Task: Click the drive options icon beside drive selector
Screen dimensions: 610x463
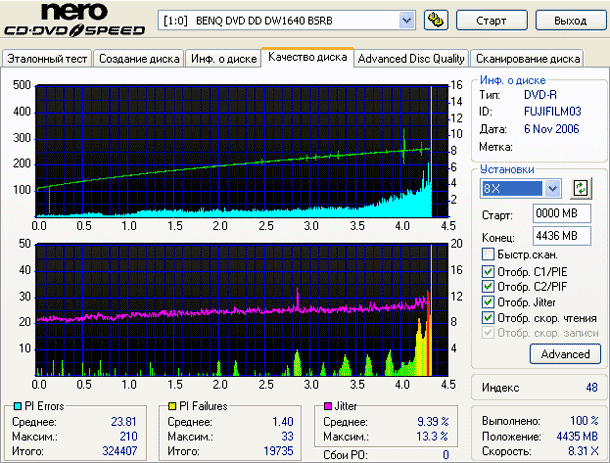Action: point(435,20)
